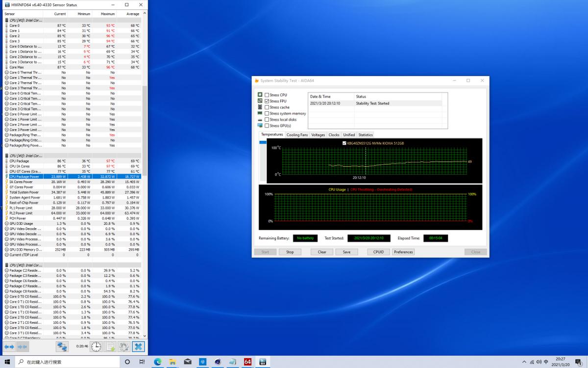Click the HWiNFO blue X close sensors icon

point(139,347)
